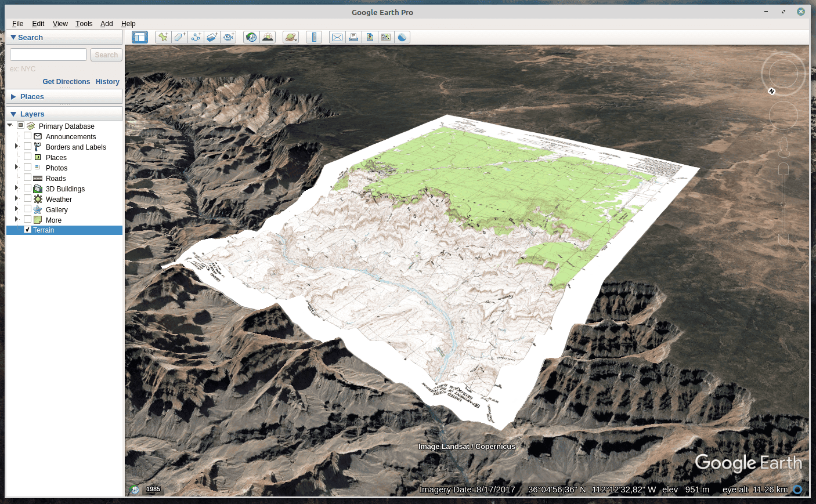The image size is (816, 504).
Task: Check the 3D Buildings layer
Action: (x=27, y=188)
